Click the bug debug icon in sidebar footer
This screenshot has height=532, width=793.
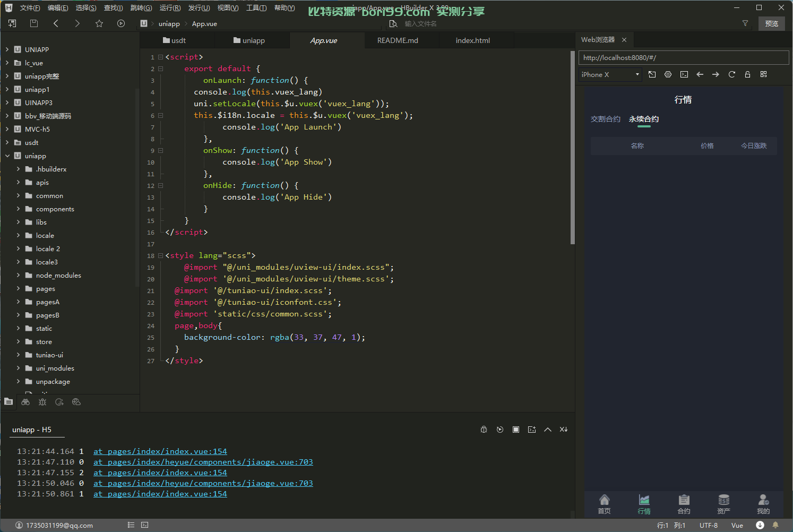42,402
